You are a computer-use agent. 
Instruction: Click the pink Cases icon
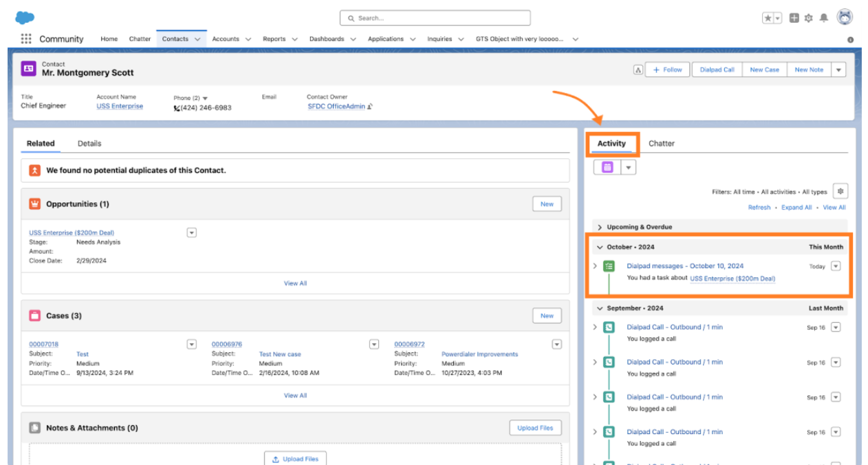coord(35,316)
